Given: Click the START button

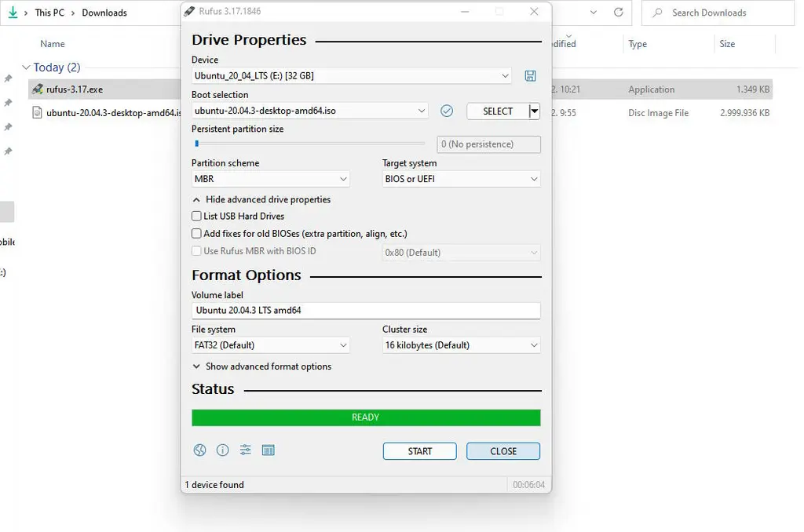Looking at the screenshot, I should point(419,451).
